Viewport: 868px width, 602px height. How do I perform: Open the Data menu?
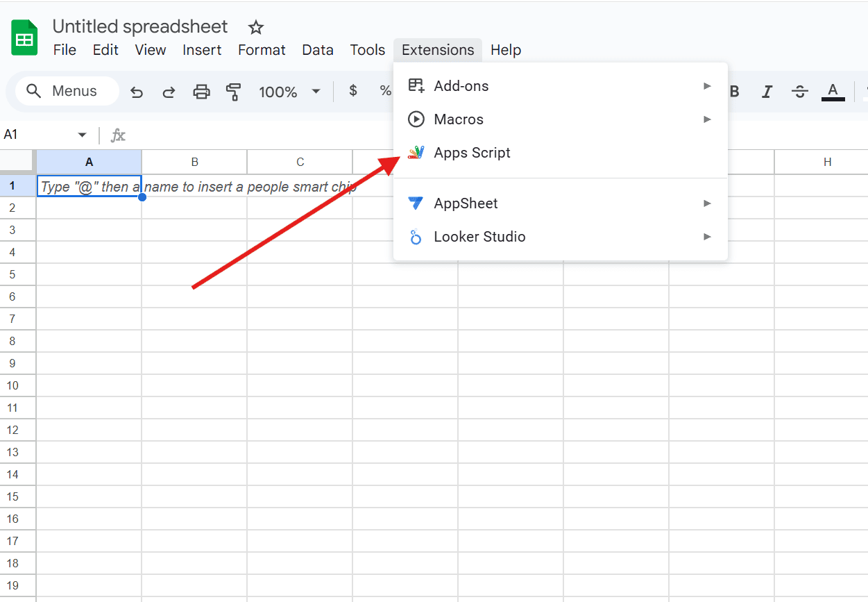(x=318, y=50)
